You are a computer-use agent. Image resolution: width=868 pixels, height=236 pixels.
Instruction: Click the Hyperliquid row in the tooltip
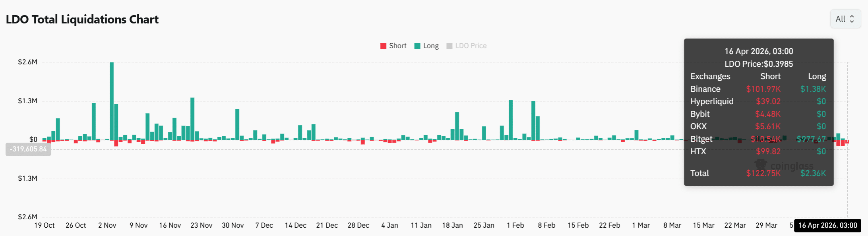[x=712, y=101]
